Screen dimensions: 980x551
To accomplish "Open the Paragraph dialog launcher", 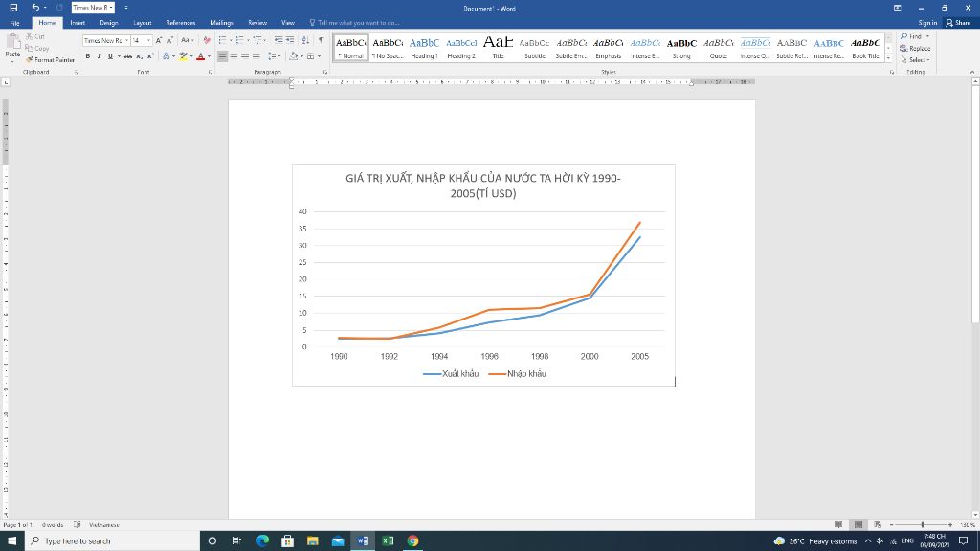I will pyautogui.click(x=325, y=73).
